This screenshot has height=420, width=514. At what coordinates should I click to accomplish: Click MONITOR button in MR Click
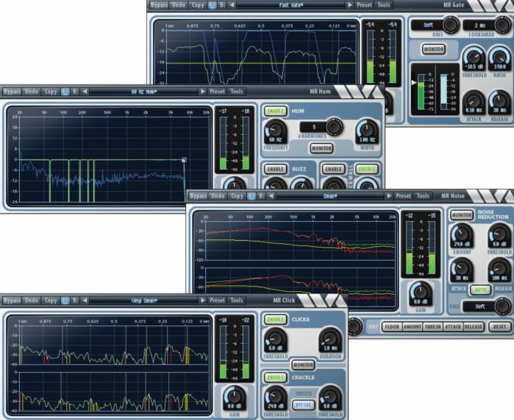(x=304, y=364)
